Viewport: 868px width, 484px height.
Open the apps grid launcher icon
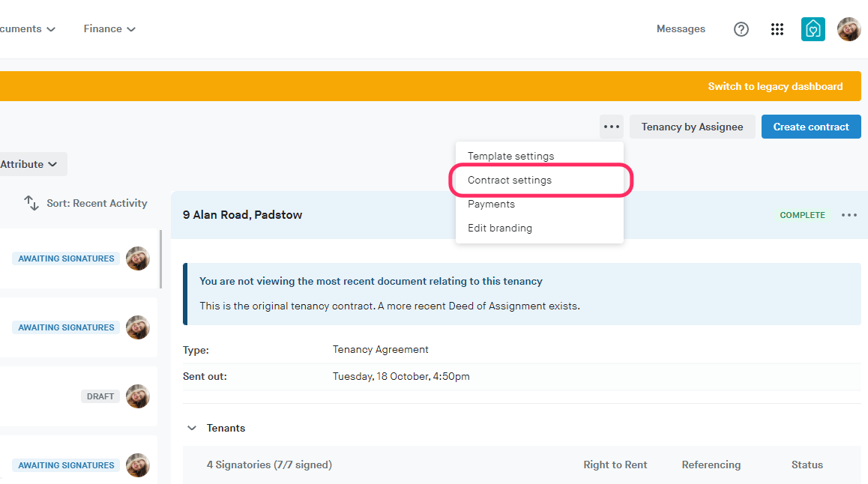pyautogui.click(x=777, y=29)
